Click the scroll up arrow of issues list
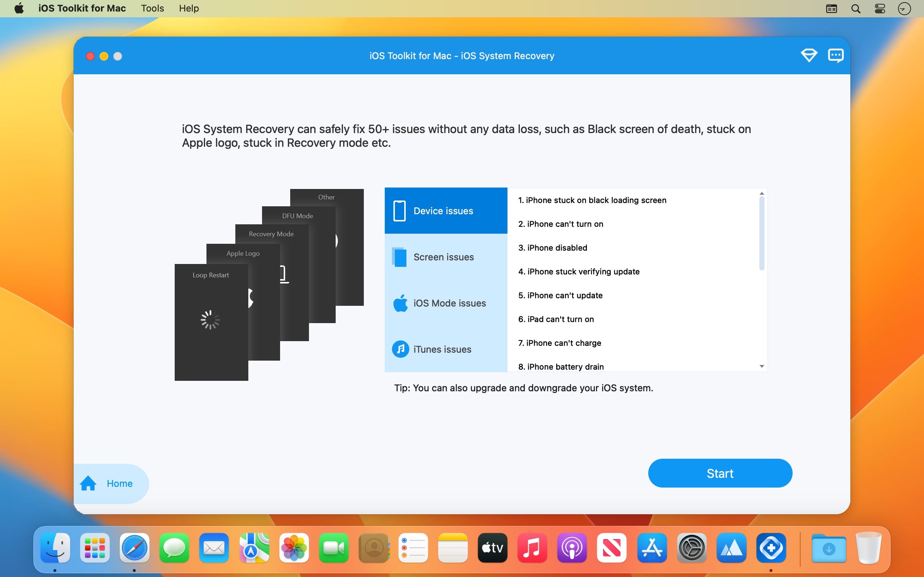The width and height of the screenshot is (924, 577). (x=761, y=194)
